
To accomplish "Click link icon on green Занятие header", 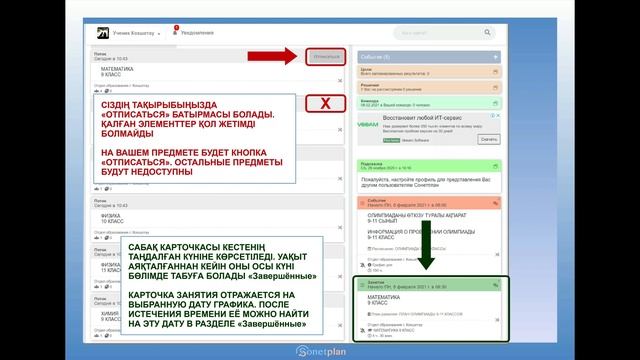I will pos(496,285).
